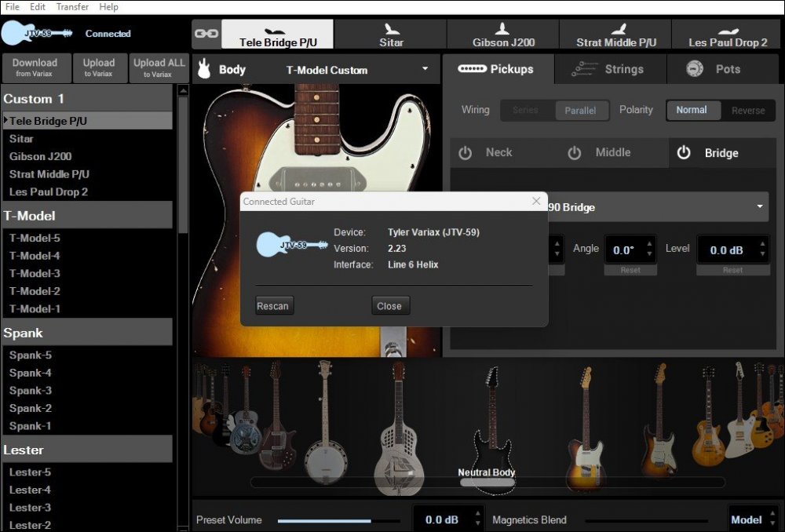
Task: Toggle the Middle pickup power icon
Action: (575, 153)
